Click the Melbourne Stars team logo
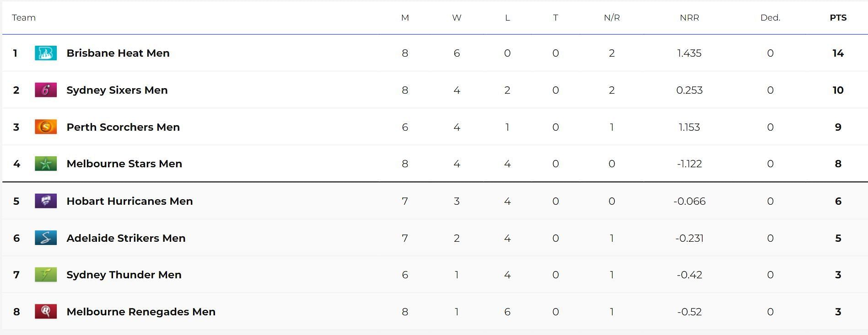The width and height of the screenshot is (868, 335). click(46, 164)
